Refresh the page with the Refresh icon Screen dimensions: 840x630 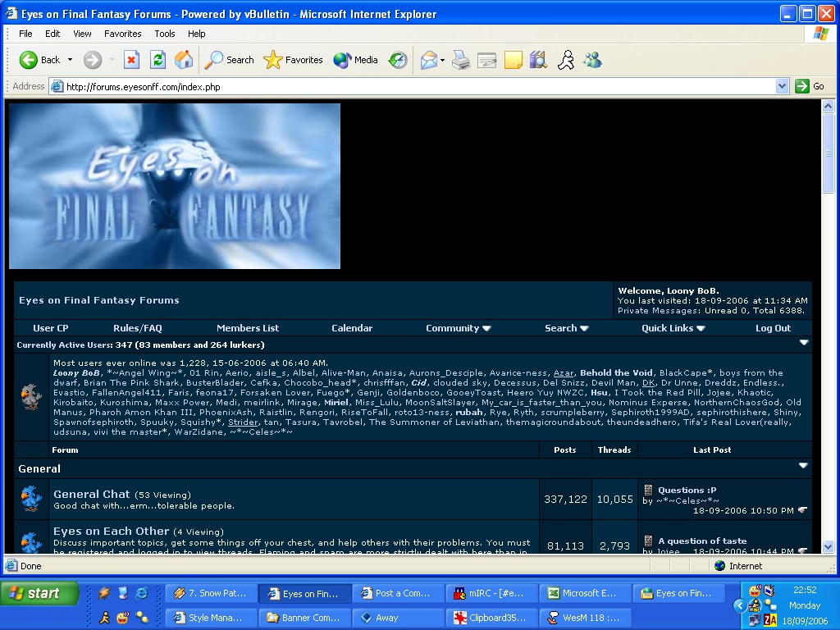(157, 60)
